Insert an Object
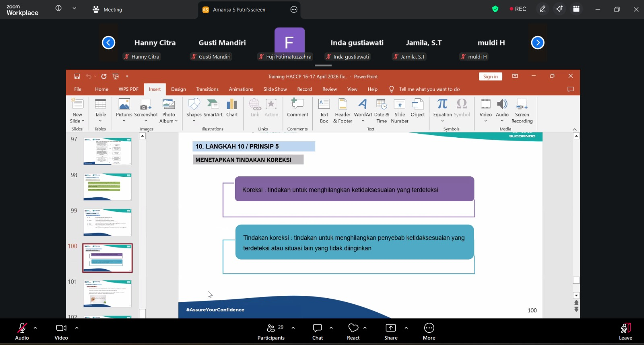The height and width of the screenshot is (345, 644). tap(418, 109)
